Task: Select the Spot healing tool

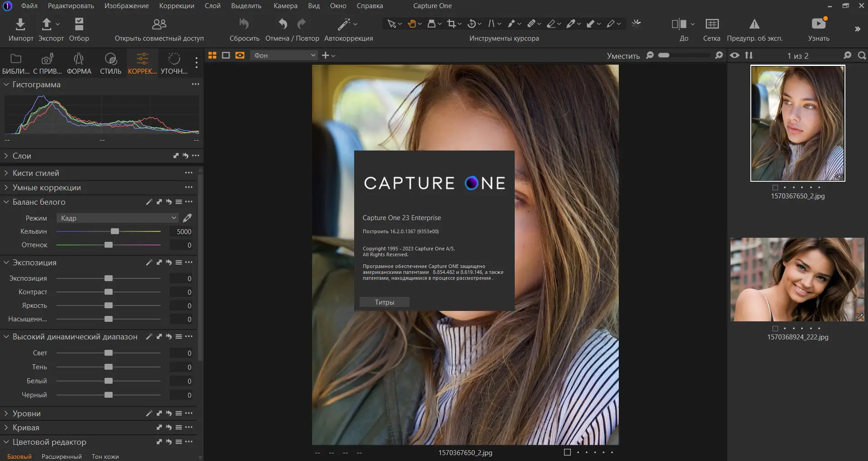Action: 532,24
